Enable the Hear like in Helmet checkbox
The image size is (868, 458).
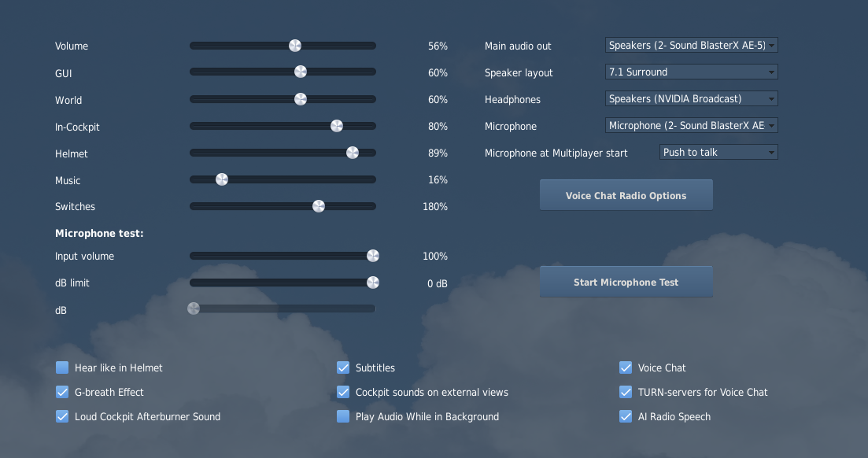62,368
